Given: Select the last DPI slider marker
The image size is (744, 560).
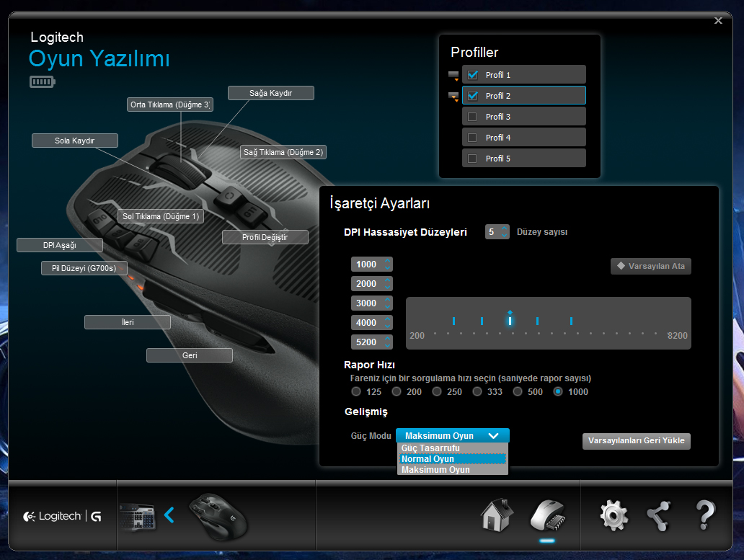Looking at the screenshot, I should click(x=571, y=321).
